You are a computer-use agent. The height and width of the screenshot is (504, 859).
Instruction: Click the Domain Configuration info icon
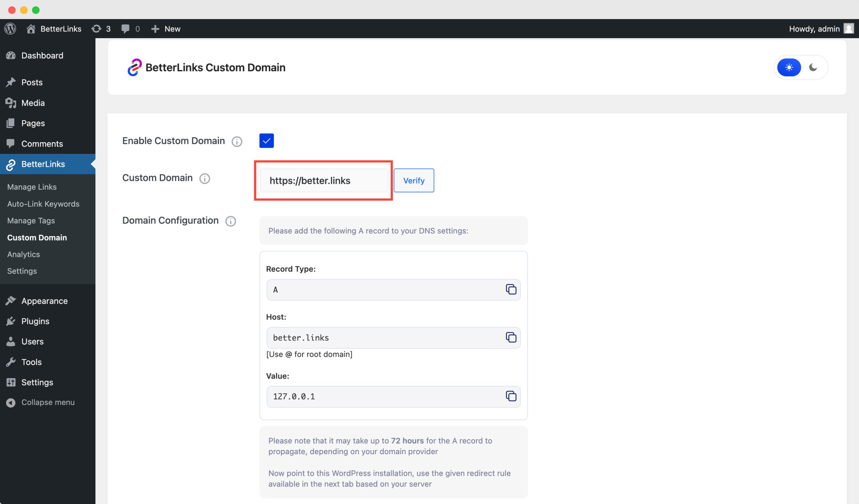tap(231, 221)
